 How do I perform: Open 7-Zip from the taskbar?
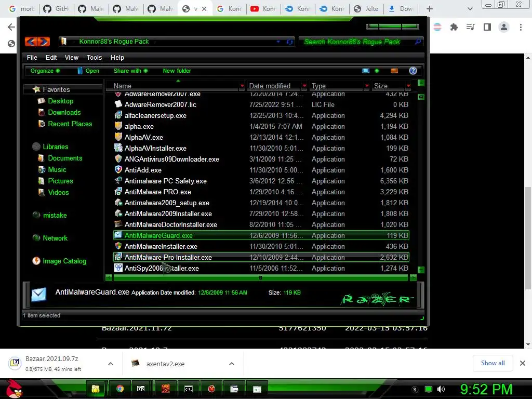[x=141, y=389]
